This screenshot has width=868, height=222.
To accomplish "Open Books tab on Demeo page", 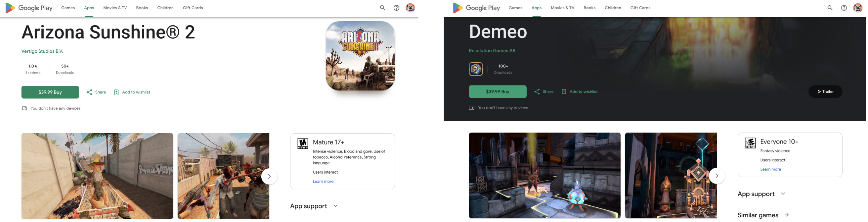I will 589,8.
